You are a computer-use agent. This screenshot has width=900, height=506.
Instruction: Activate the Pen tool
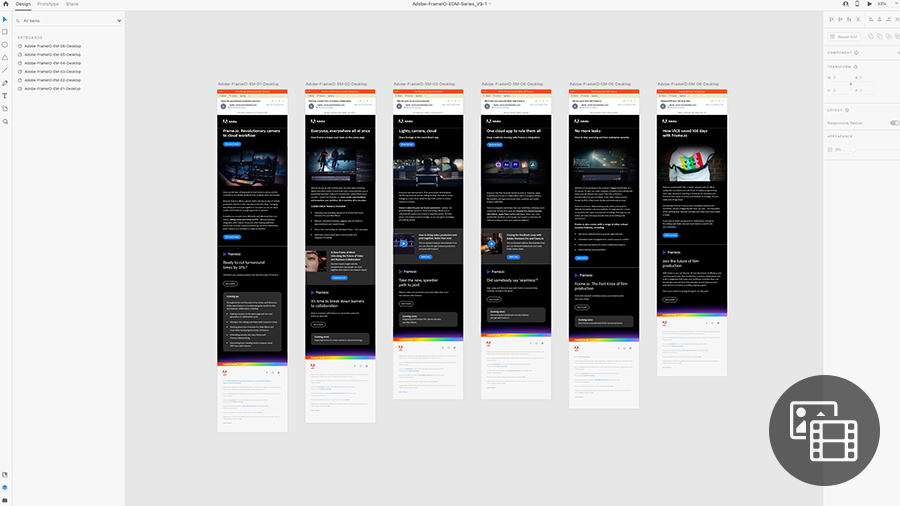pos(5,83)
